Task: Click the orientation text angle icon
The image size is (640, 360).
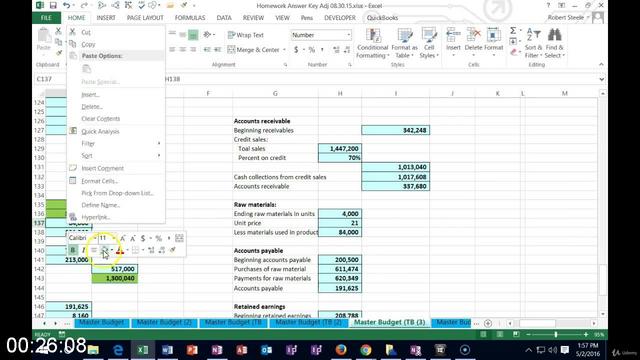Action: tap(208, 35)
